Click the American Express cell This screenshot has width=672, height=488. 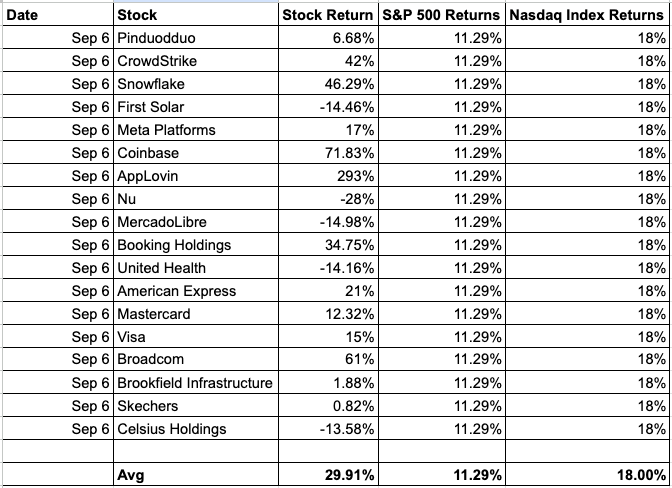(196, 291)
